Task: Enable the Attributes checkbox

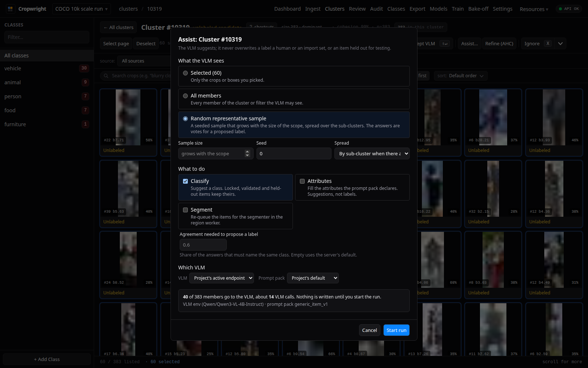Action: 302,181
